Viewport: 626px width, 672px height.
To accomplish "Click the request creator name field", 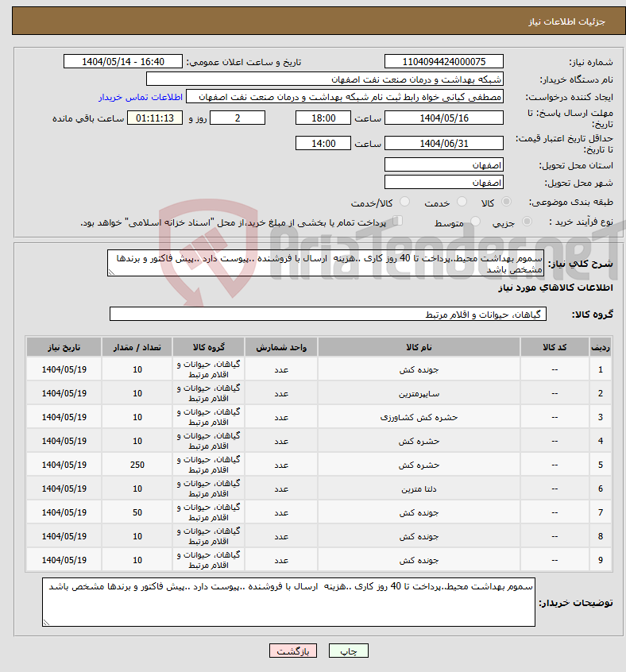I will pos(345,96).
